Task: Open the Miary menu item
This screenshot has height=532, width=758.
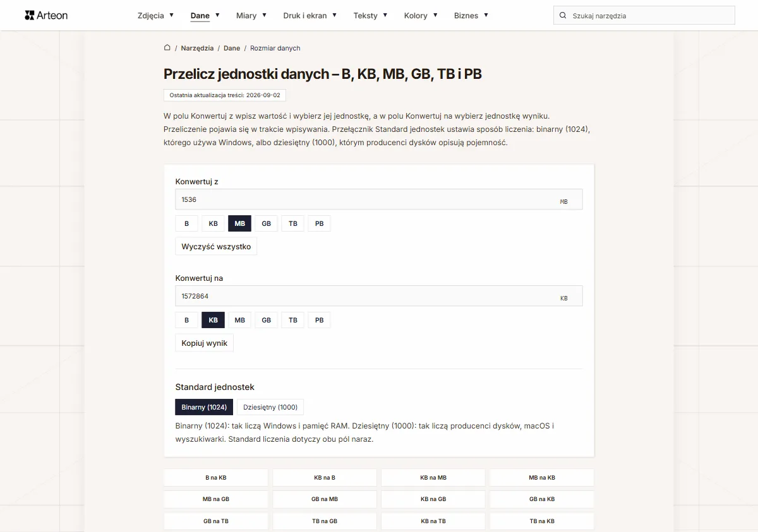Action: pyautogui.click(x=246, y=16)
